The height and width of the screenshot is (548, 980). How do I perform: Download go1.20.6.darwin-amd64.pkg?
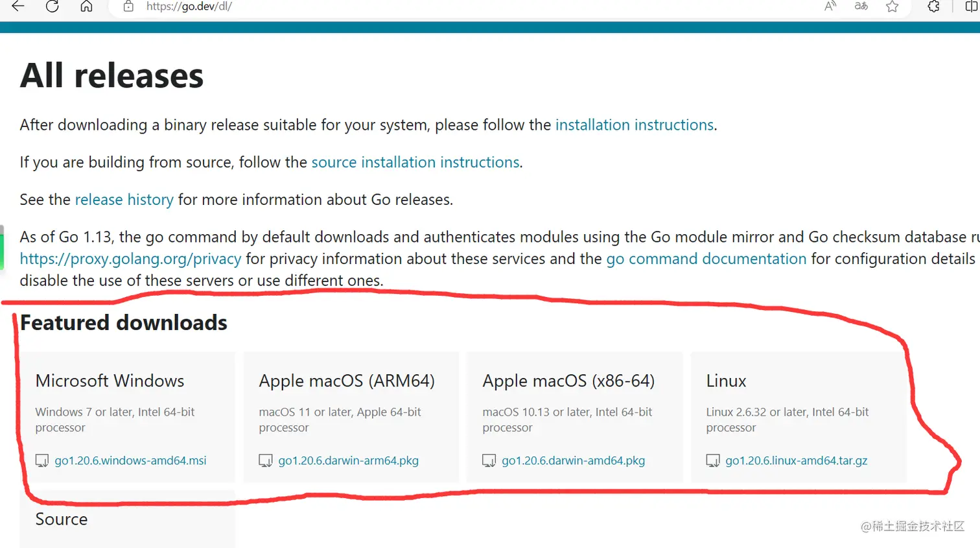[574, 460]
